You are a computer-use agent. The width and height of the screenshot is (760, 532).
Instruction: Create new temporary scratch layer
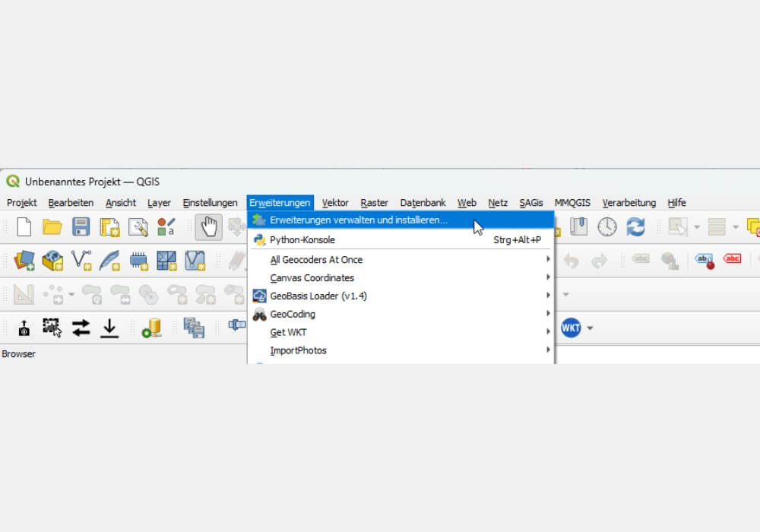[x=138, y=261]
